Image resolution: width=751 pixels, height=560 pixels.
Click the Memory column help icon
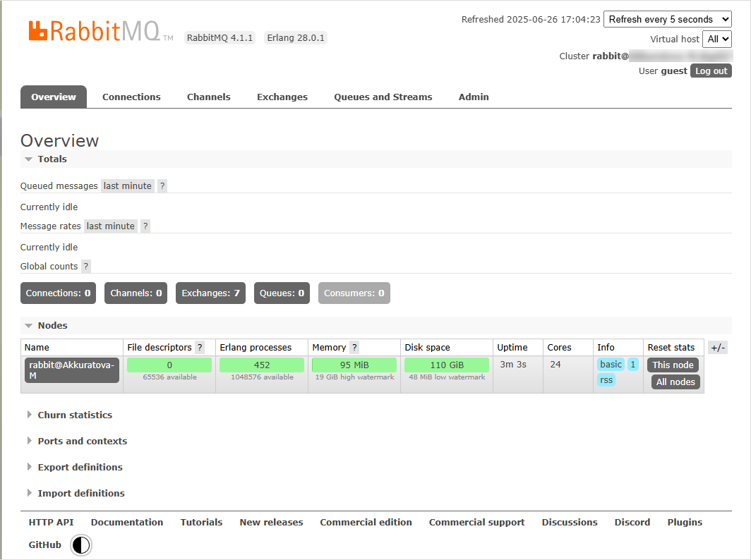point(354,348)
